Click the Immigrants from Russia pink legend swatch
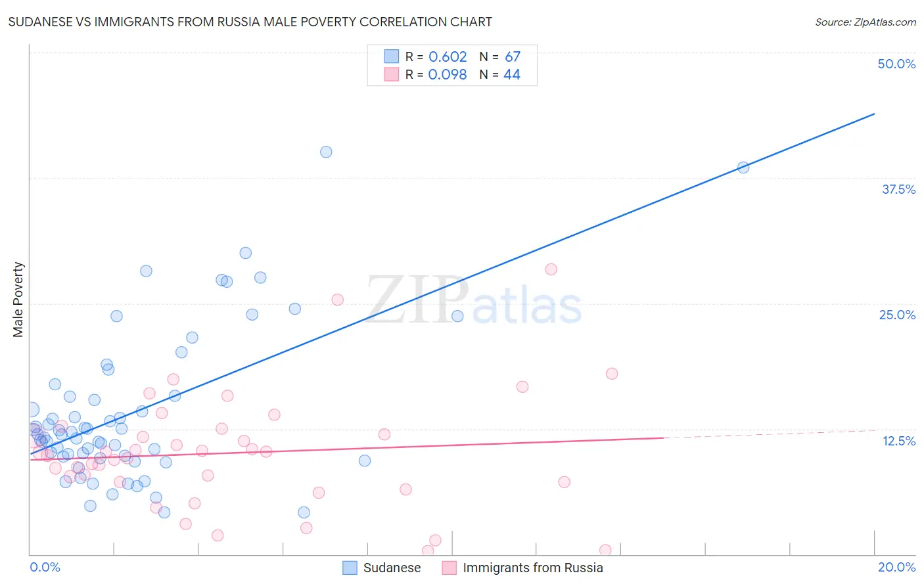 (x=449, y=568)
